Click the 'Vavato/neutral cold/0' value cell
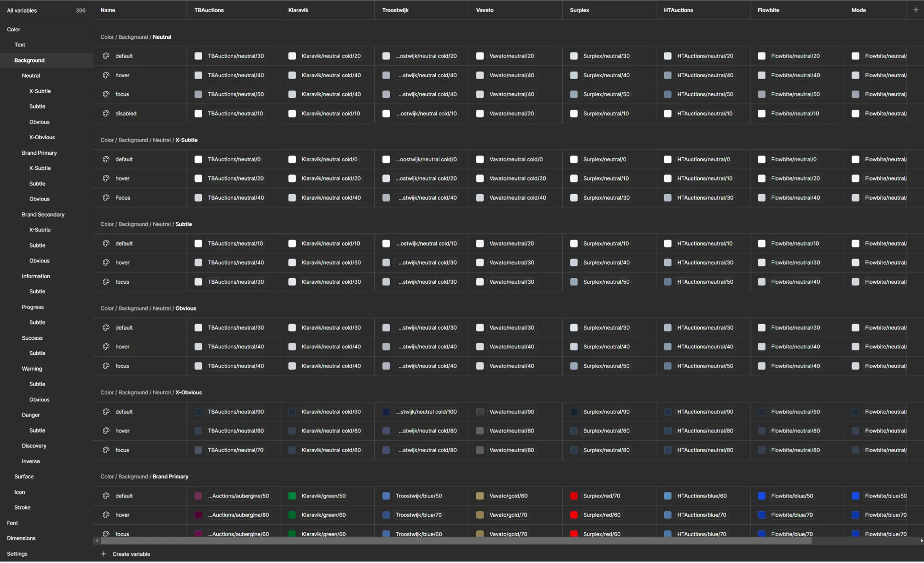The height and width of the screenshot is (563, 924). tap(515, 159)
